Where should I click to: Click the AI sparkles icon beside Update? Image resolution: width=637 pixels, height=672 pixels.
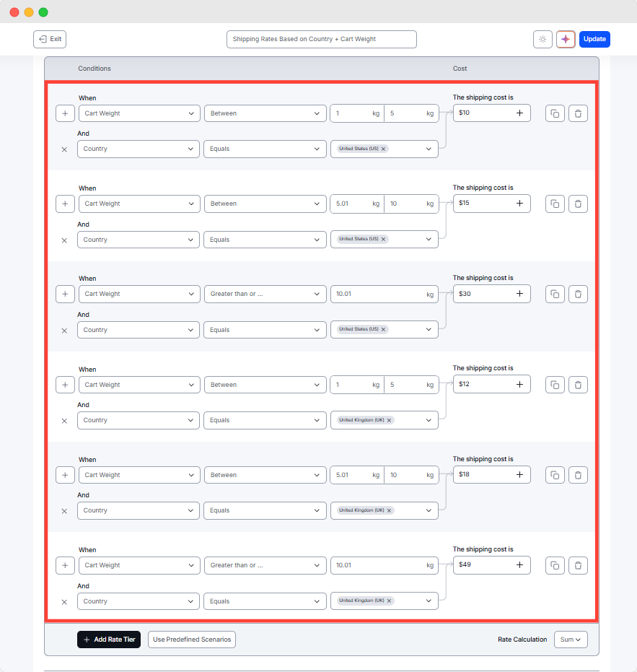tap(566, 39)
